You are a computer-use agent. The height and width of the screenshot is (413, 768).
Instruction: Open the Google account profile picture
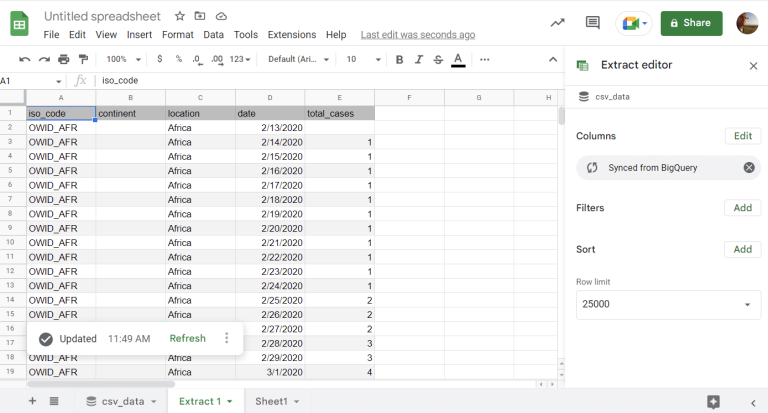[x=747, y=23]
